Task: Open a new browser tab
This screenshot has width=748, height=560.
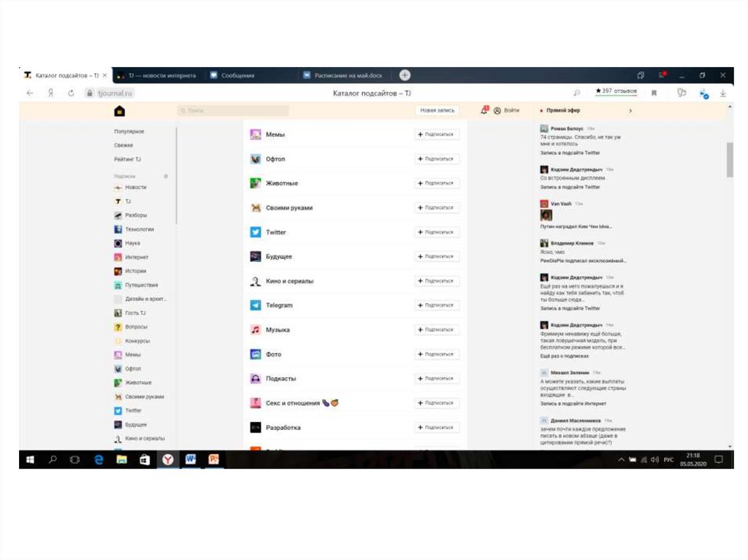Action: click(405, 75)
